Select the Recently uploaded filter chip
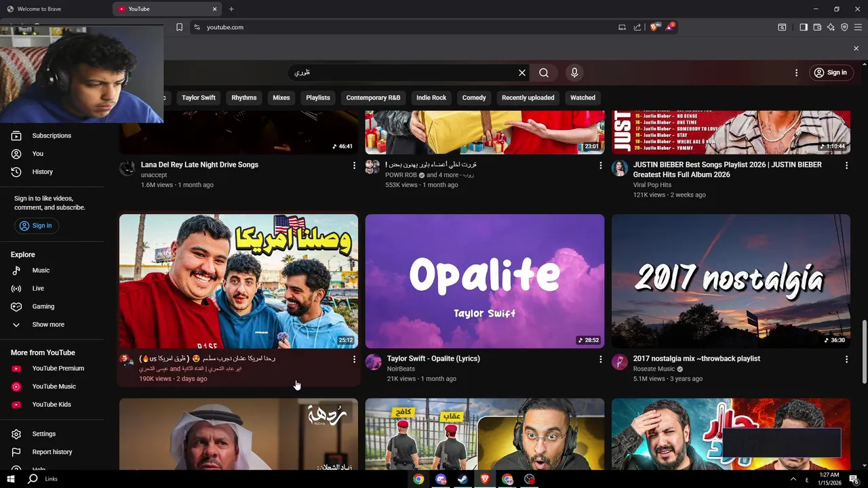 tap(528, 98)
